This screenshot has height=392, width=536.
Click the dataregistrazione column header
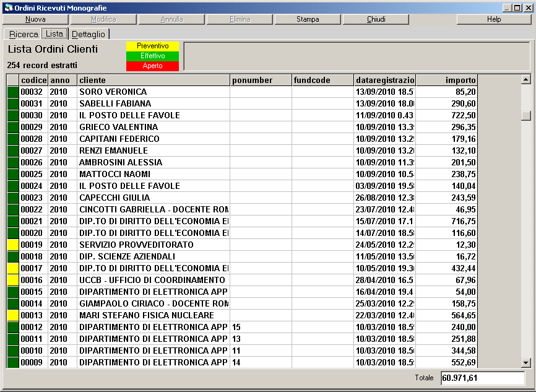tap(384, 80)
